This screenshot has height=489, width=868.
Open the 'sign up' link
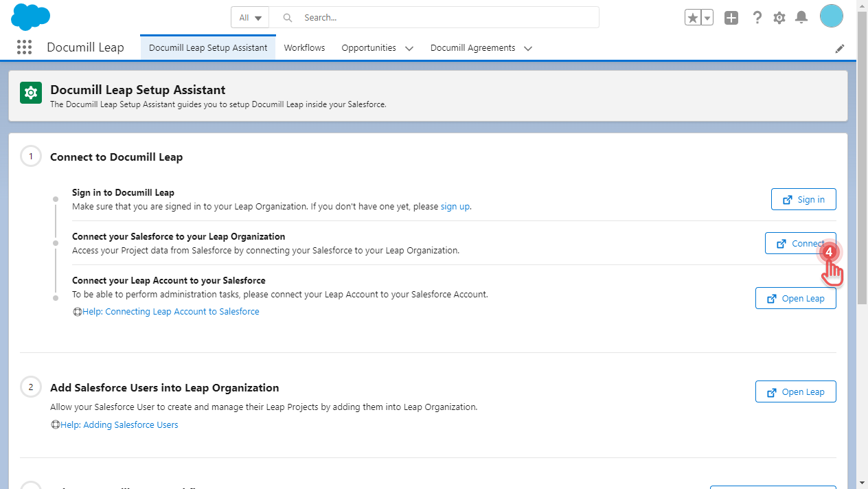coord(455,206)
